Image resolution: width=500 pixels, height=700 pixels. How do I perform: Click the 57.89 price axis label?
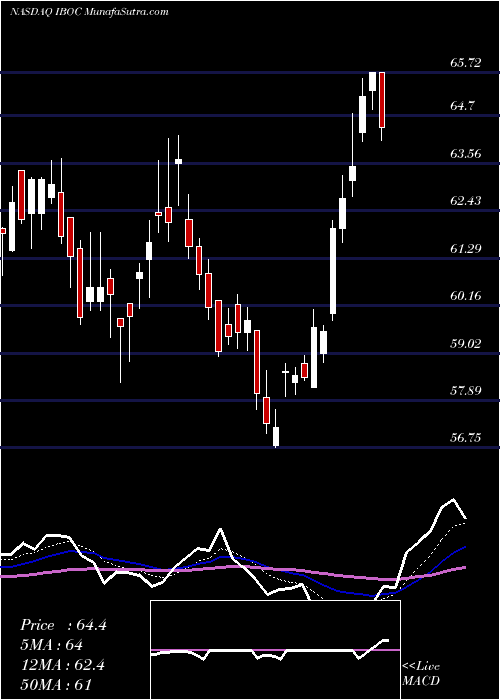[x=466, y=391]
